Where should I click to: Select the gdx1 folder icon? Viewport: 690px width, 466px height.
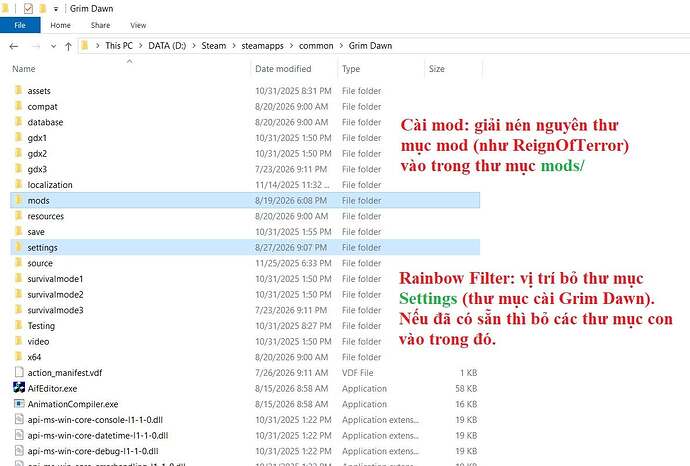[18, 137]
